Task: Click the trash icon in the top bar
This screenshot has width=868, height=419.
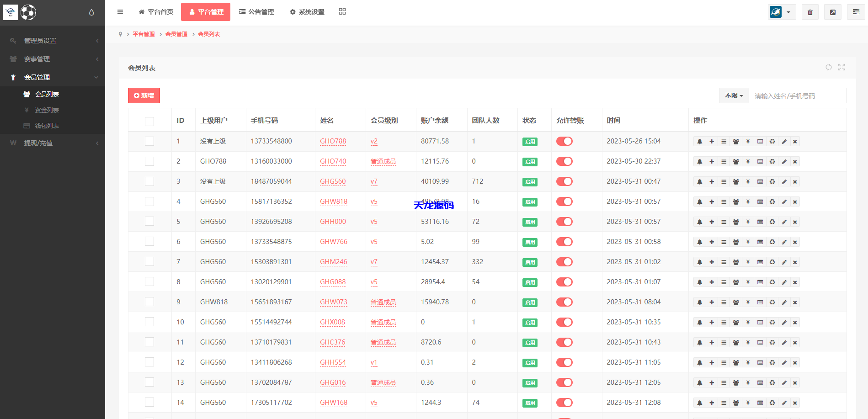Action: (x=809, y=11)
